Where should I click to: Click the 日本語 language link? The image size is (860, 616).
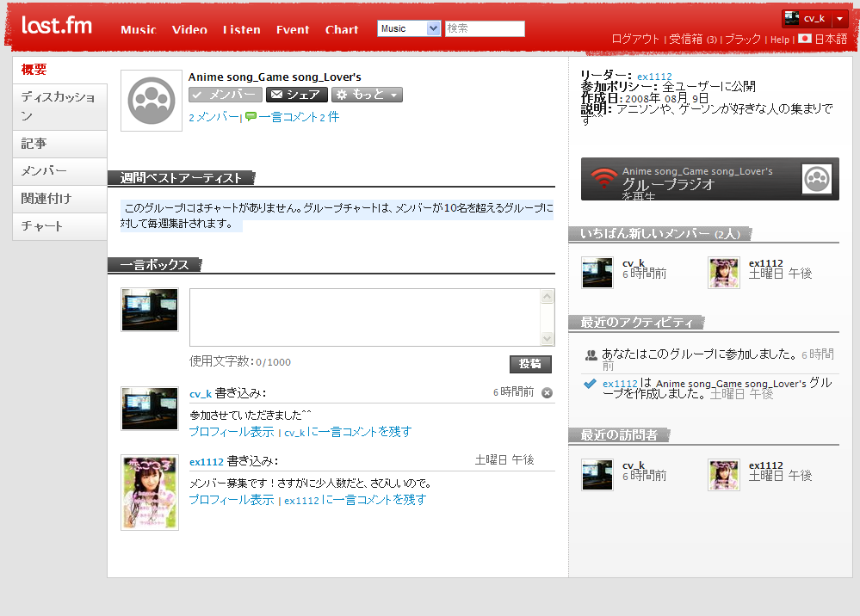click(831, 39)
